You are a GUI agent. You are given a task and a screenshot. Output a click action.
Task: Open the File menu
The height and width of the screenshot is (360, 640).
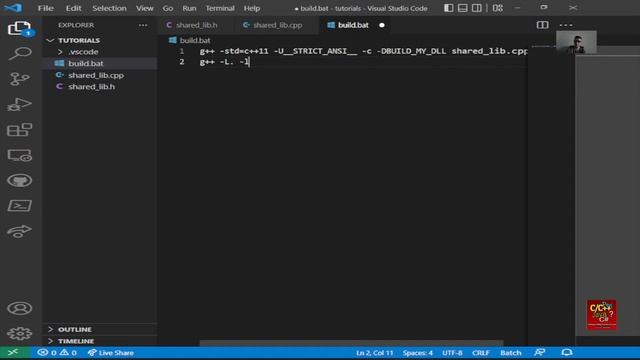pyautogui.click(x=45, y=8)
